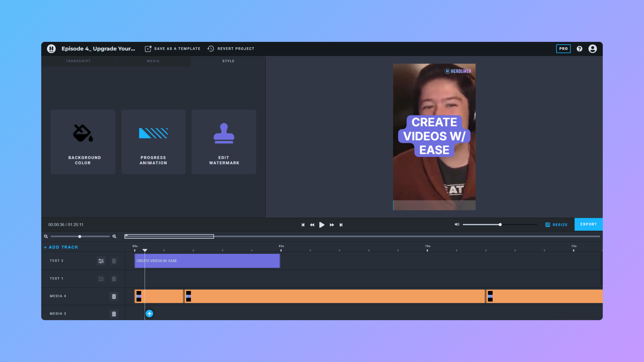The width and height of the screenshot is (644, 362).
Task: Click the volume slider handle
Action: [x=500, y=225]
